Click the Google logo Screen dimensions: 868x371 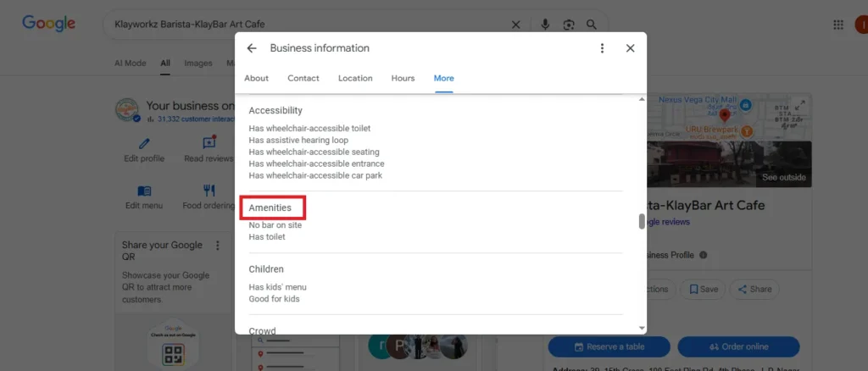point(48,24)
